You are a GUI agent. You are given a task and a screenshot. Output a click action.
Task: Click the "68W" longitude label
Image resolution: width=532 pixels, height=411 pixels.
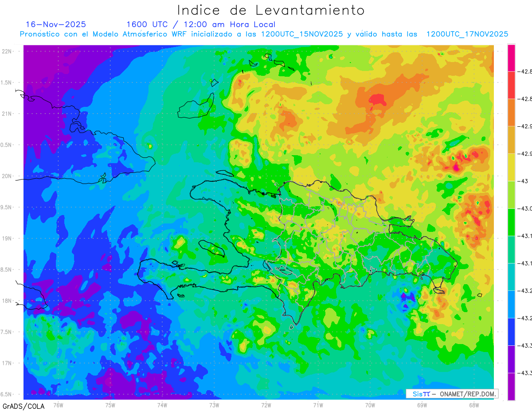tap(474, 405)
